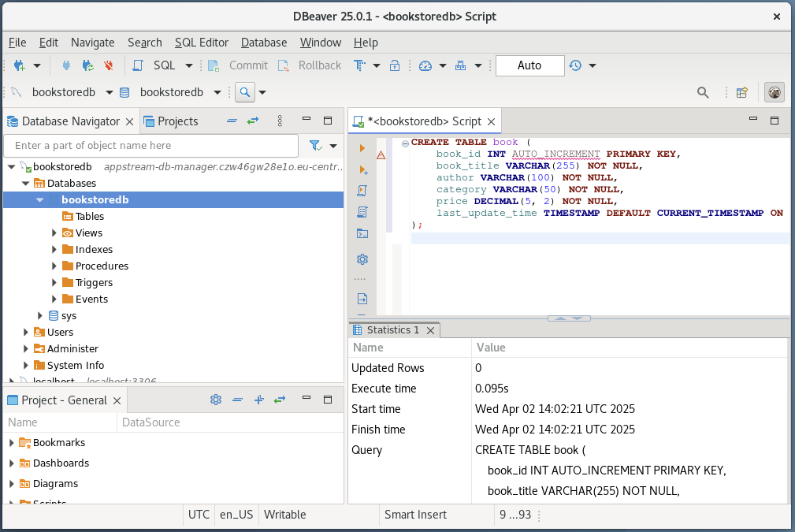
Task: Open the Database menu
Action: click(x=263, y=43)
